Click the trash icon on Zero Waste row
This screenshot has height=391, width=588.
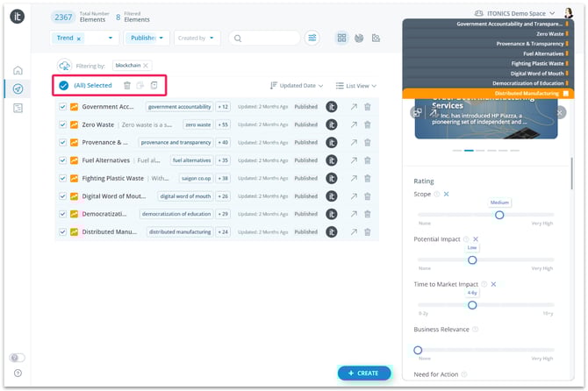[x=367, y=125]
